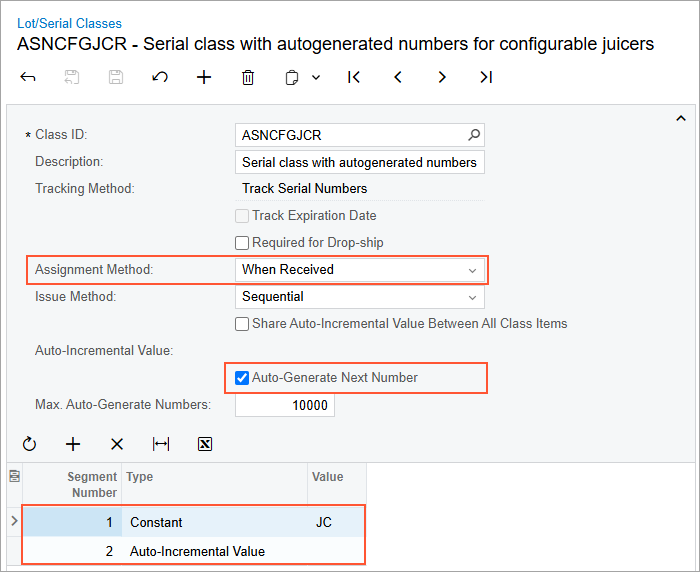The width and height of the screenshot is (700, 572).
Task: Toggle Share Auto-Incremental Value Between All Class Items
Action: coord(242,324)
